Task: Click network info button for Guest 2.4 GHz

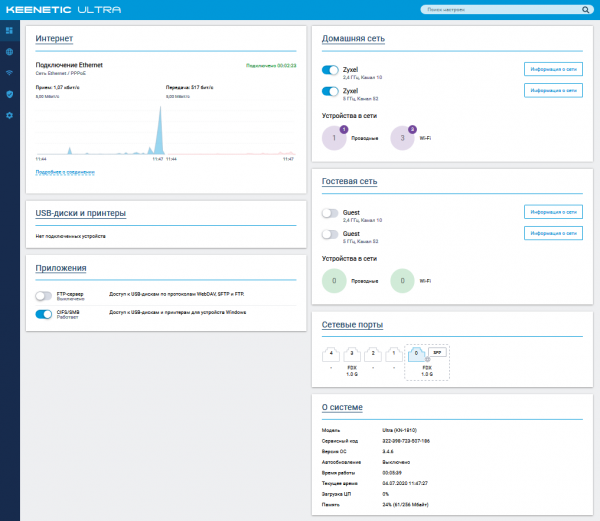Action: point(553,212)
